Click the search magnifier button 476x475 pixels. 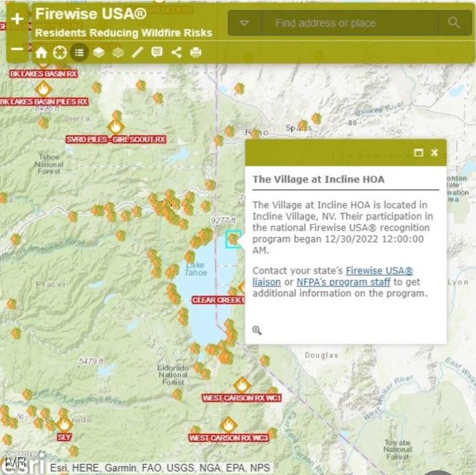pos(454,24)
